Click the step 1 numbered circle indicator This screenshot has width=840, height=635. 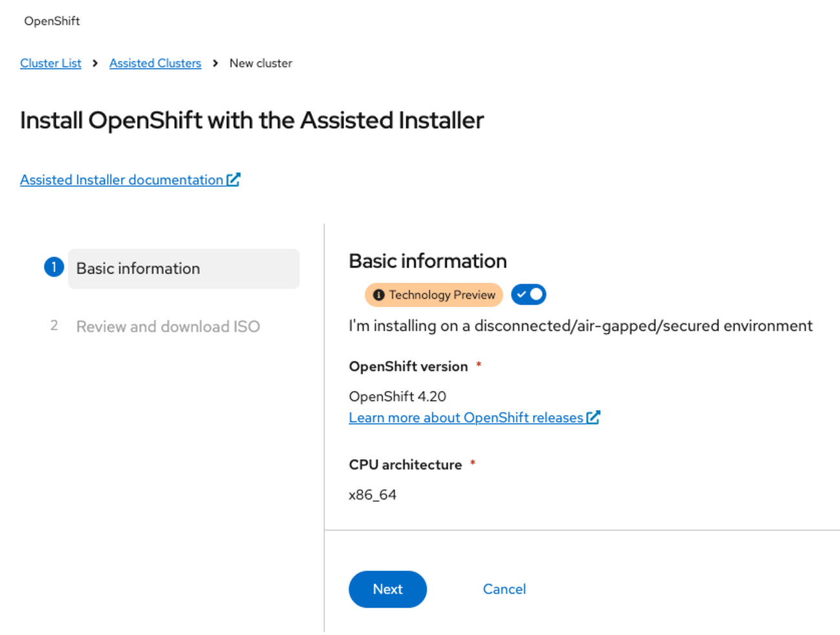[53, 266]
